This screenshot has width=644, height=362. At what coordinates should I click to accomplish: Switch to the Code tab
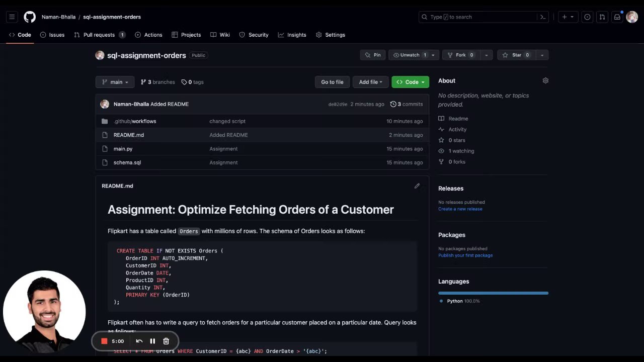click(20, 35)
